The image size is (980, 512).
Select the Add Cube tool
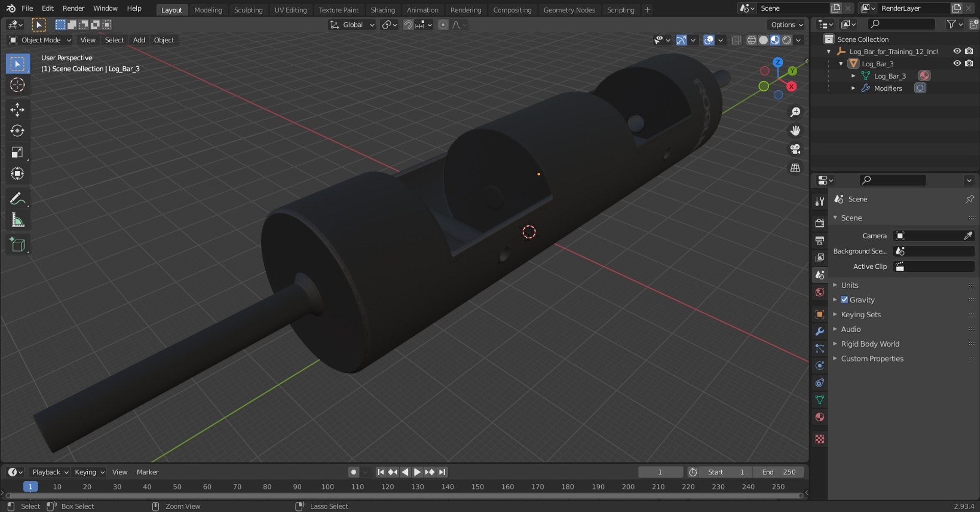point(17,244)
